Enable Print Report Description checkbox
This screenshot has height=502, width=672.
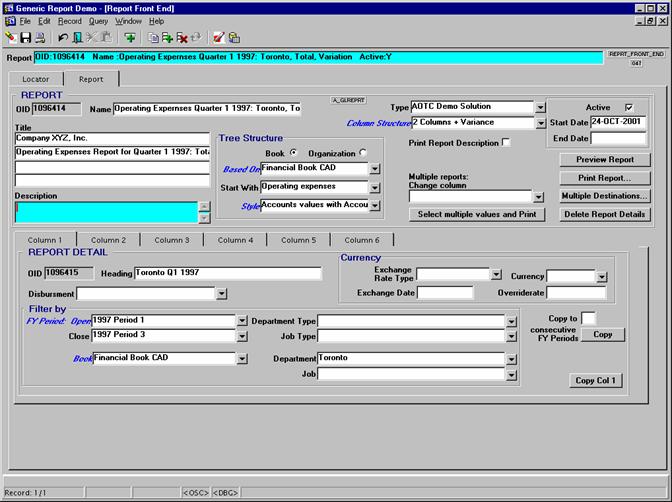point(506,142)
